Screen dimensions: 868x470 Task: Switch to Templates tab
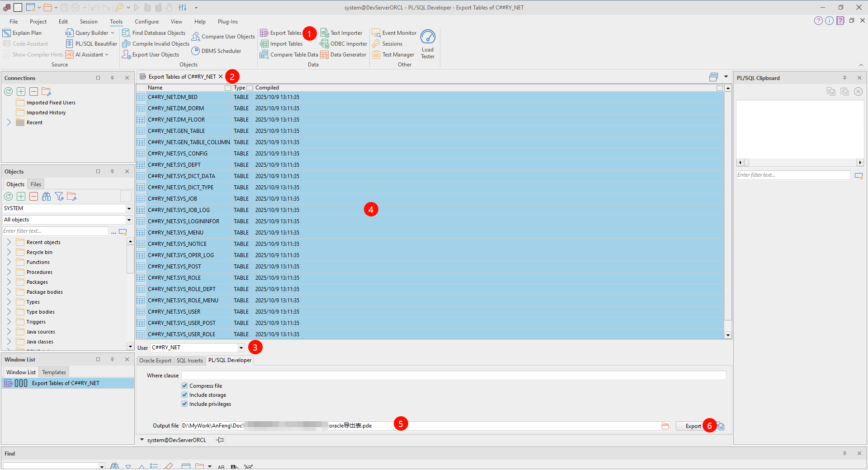(54, 372)
